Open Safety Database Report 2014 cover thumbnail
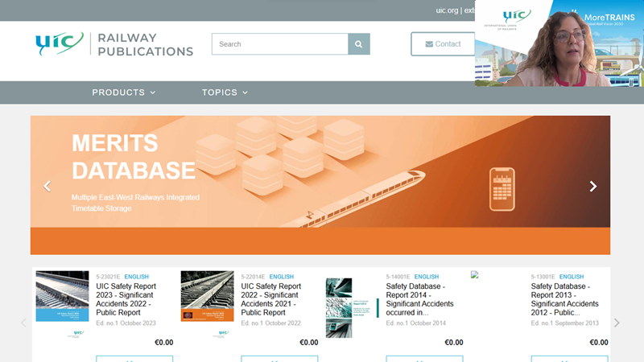 [352, 307]
